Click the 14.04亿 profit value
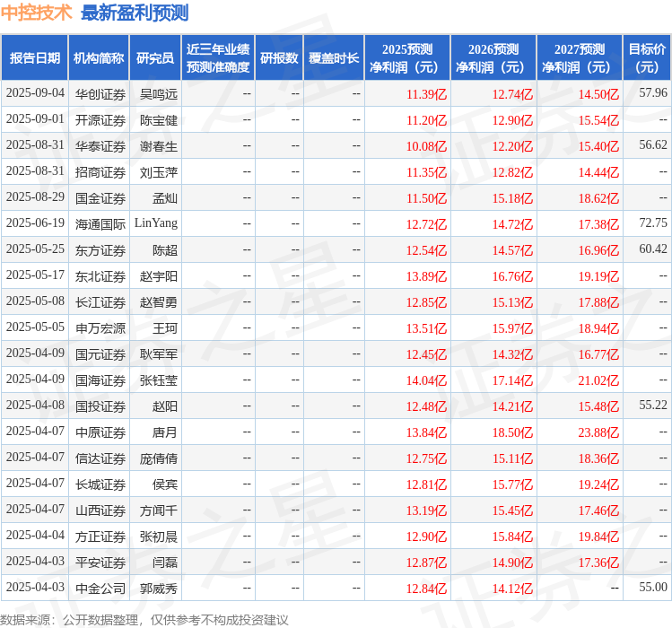 coord(426,380)
